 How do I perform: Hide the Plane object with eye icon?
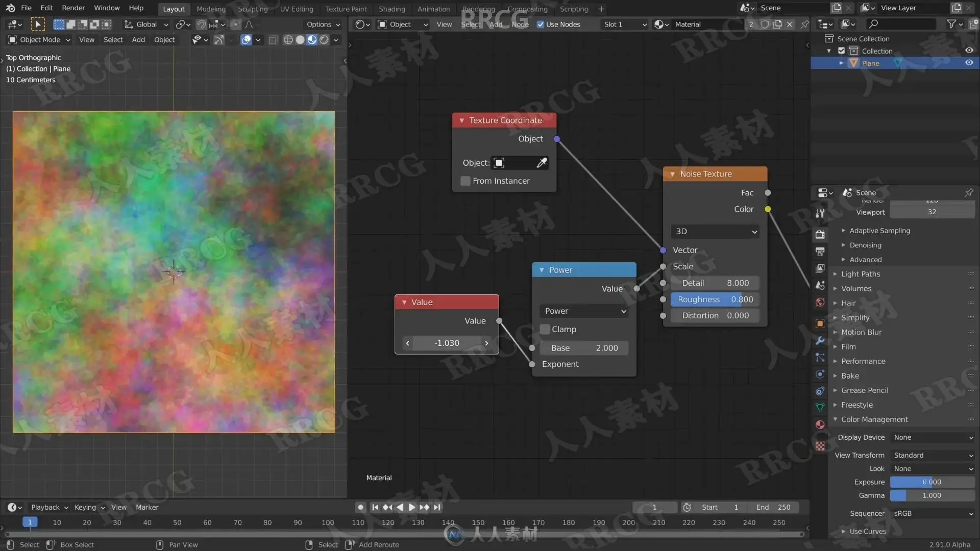pyautogui.click(x=969, y=63)
